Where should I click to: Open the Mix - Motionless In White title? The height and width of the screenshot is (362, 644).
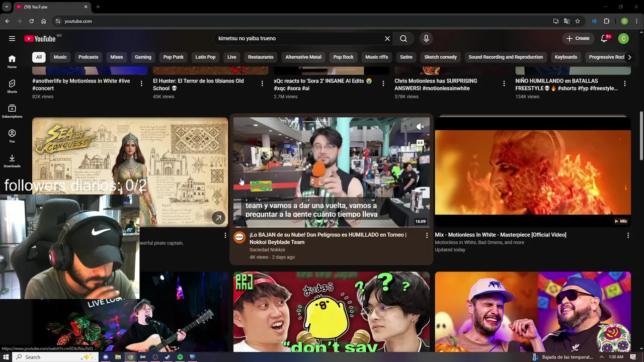click(501, 235)
